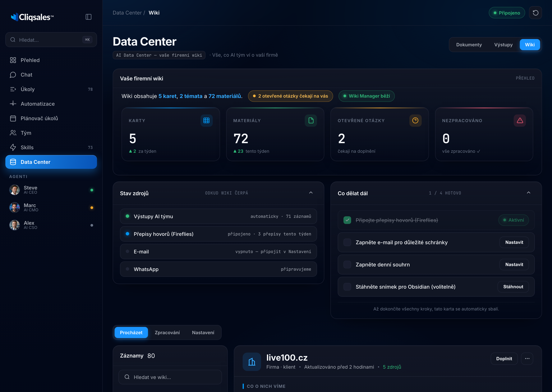Click the refresh icon near Připojeno
552x392 pixels.
[535, 13]
